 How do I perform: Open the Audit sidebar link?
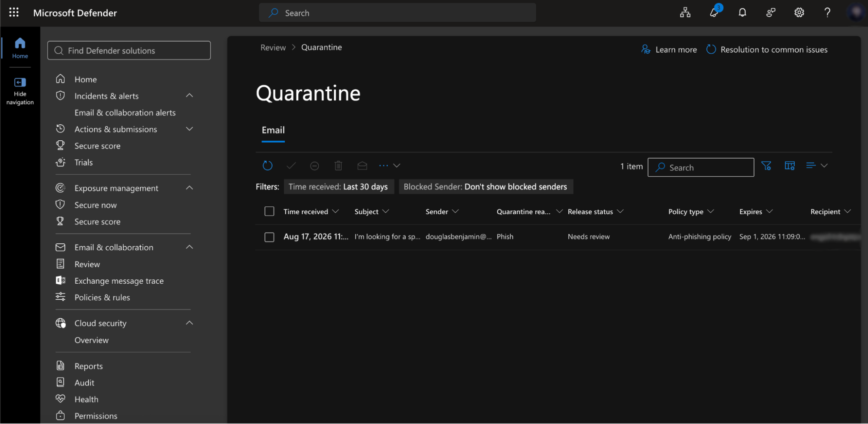[84, 383]
